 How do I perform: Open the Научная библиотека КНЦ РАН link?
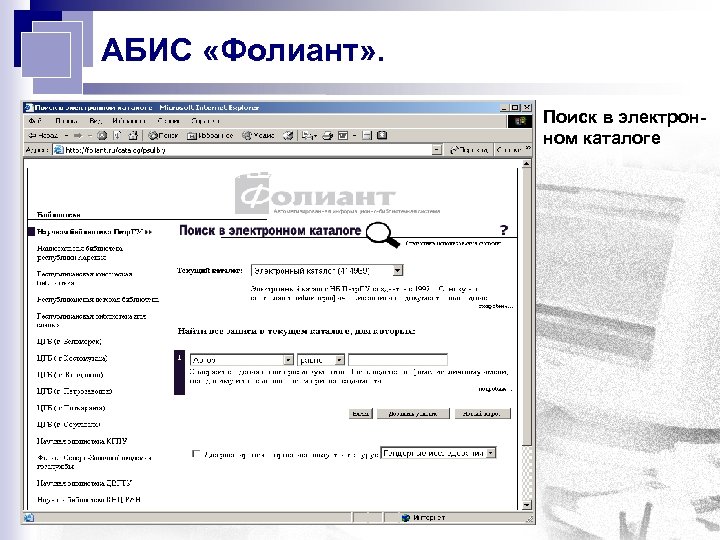[89, 500]
